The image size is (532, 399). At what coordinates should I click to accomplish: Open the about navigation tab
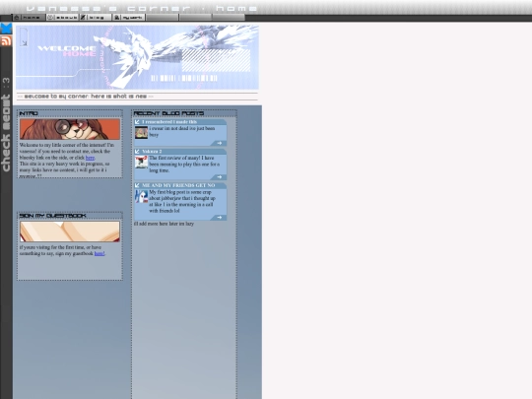point(62,18)
